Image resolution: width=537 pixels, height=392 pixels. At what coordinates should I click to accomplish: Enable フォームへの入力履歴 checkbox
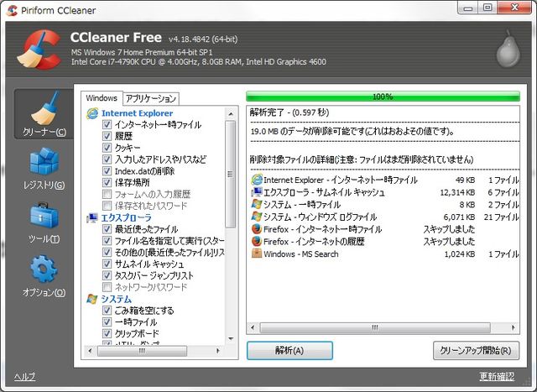[x=107, y=194]
